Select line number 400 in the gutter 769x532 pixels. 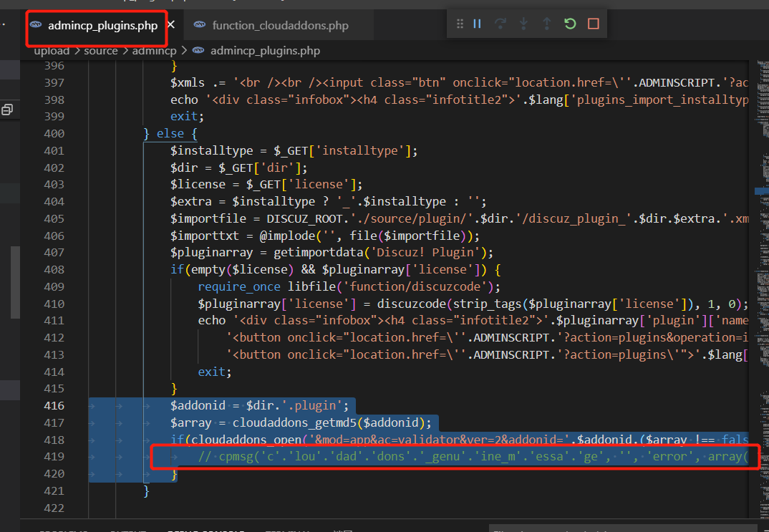coord(54,133)
